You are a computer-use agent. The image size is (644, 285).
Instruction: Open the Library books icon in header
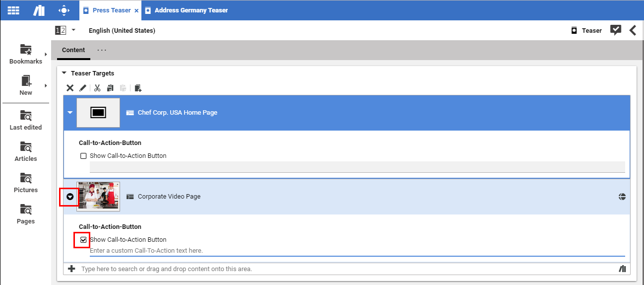pos(39,10)
